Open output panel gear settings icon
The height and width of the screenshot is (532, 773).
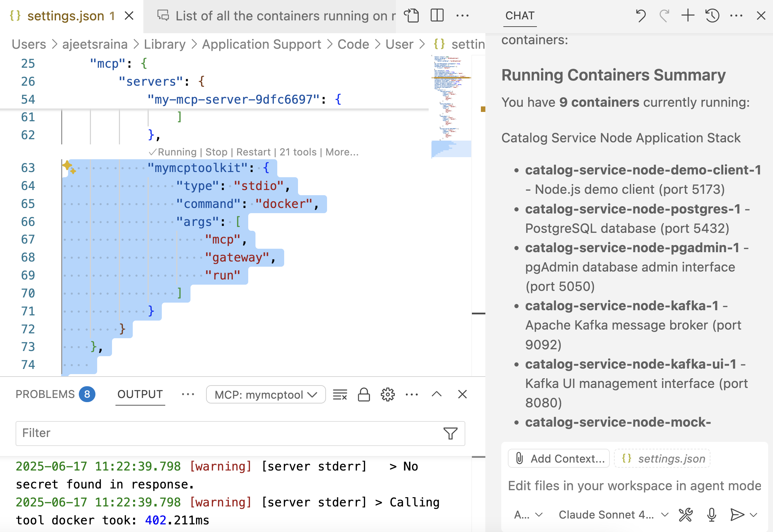coord(388,395)
